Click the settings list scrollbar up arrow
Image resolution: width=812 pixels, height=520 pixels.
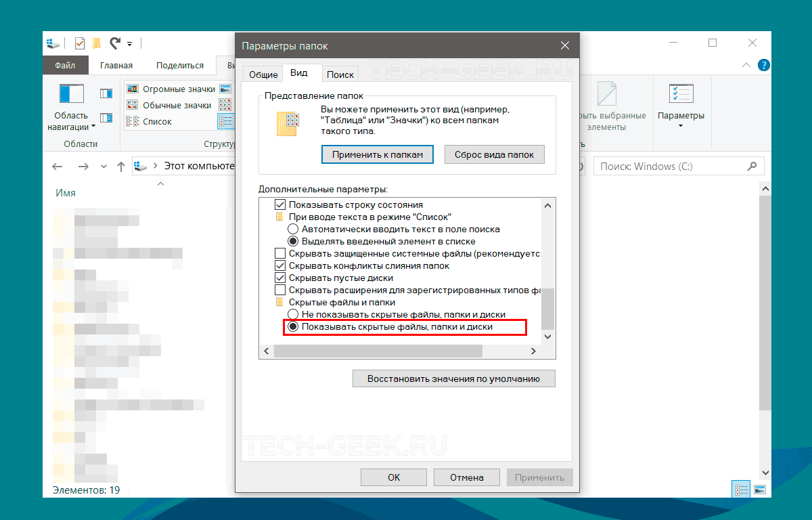click(x=547, y=205)
